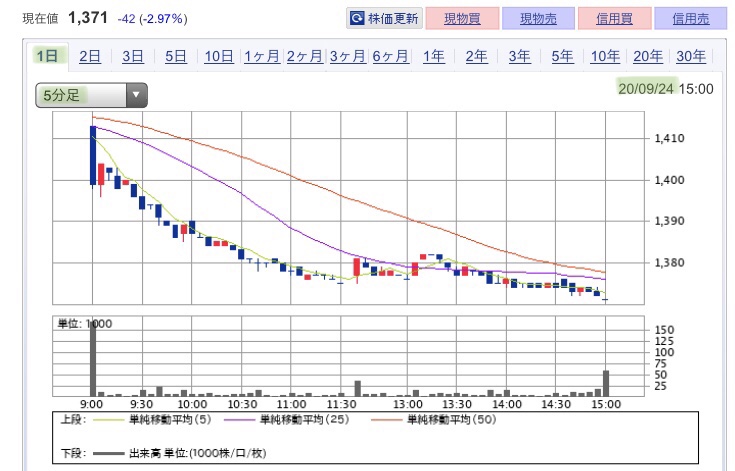
Task: Click the 単位: 1000 volume label
Action: (84, 324)
